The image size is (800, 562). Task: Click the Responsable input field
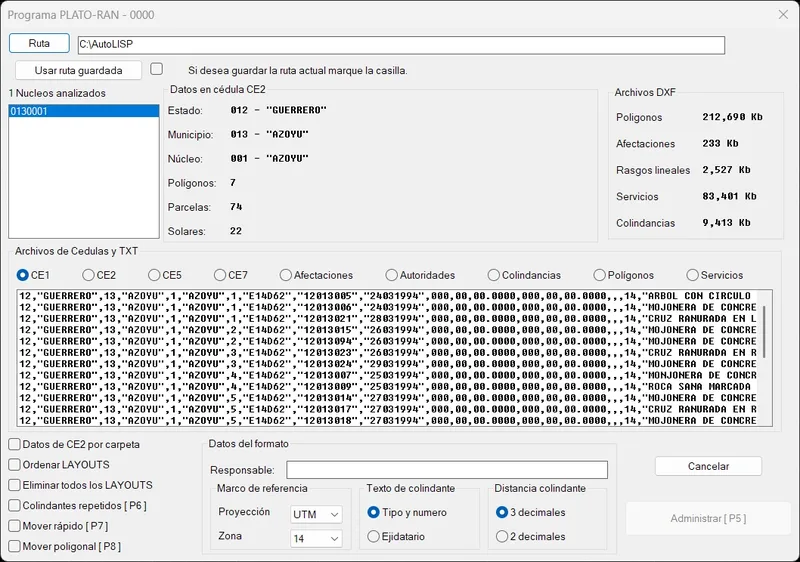coord(447,470)
